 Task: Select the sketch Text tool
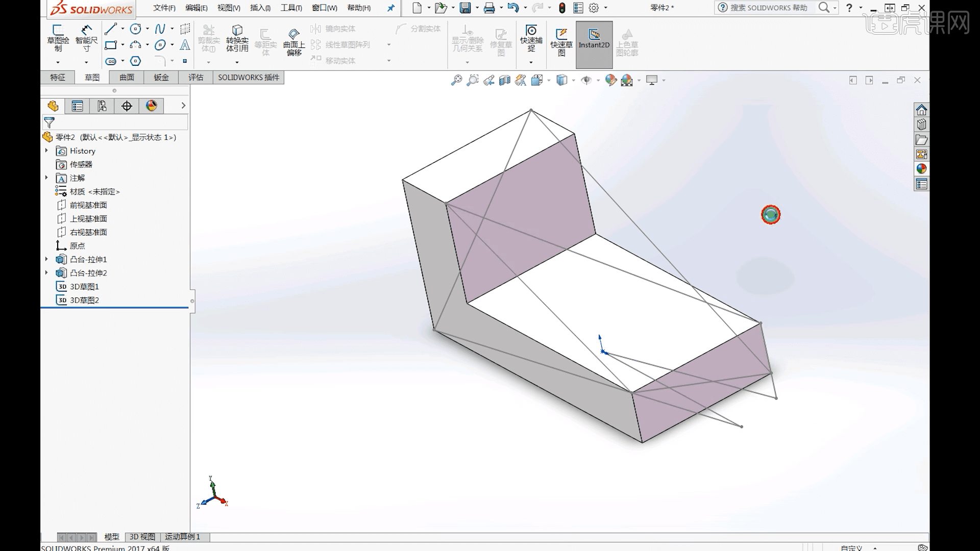(x=185, y=45)
